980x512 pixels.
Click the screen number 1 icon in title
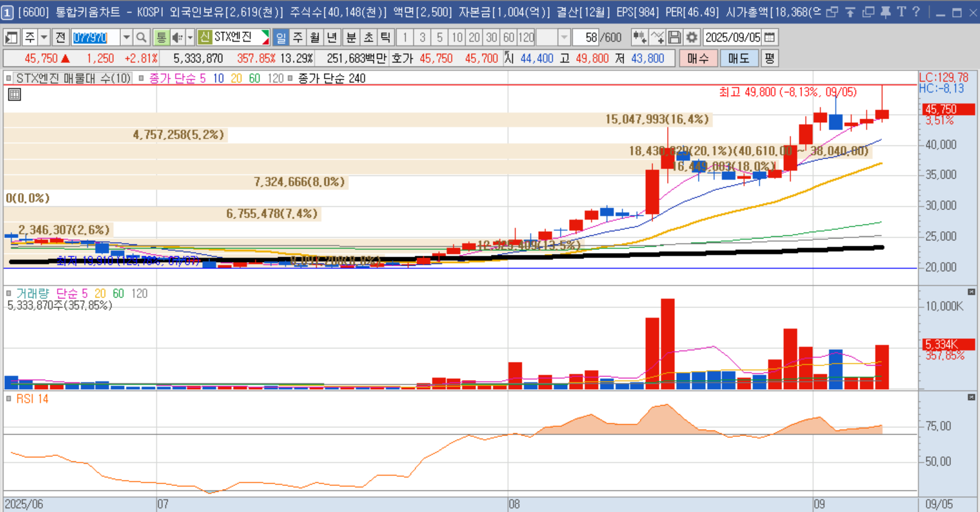click(x=7, y=12)
